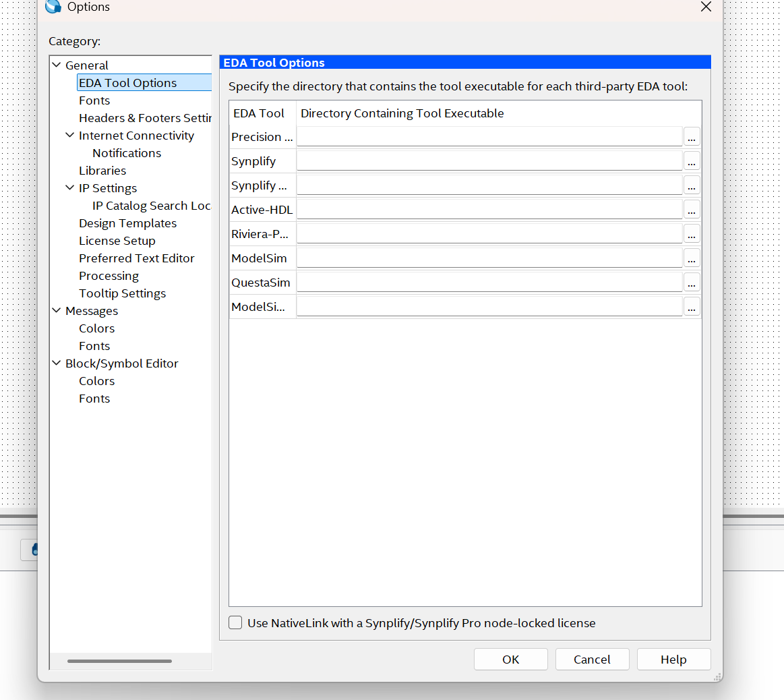784x700 pixels.
Task: Collapse the General category
Action: click(x=57, y=65)
